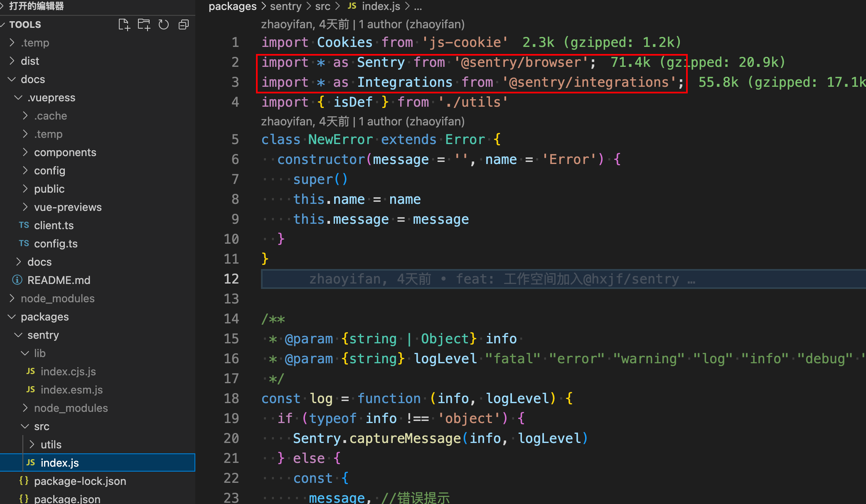Viewport: 866px width, 504px height.
Task: Collapse all folders in explorer
Action: coord(183,24)
